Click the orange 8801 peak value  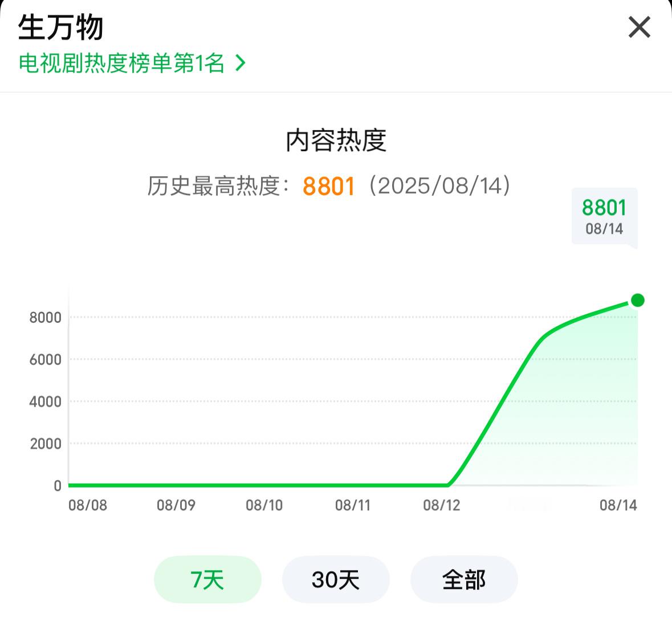pos(329,186)
